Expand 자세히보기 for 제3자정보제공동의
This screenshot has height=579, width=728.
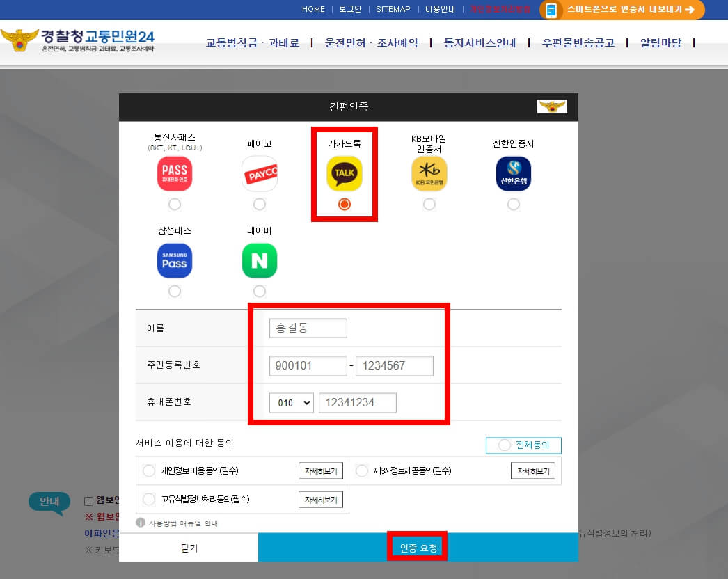[532, 470]
